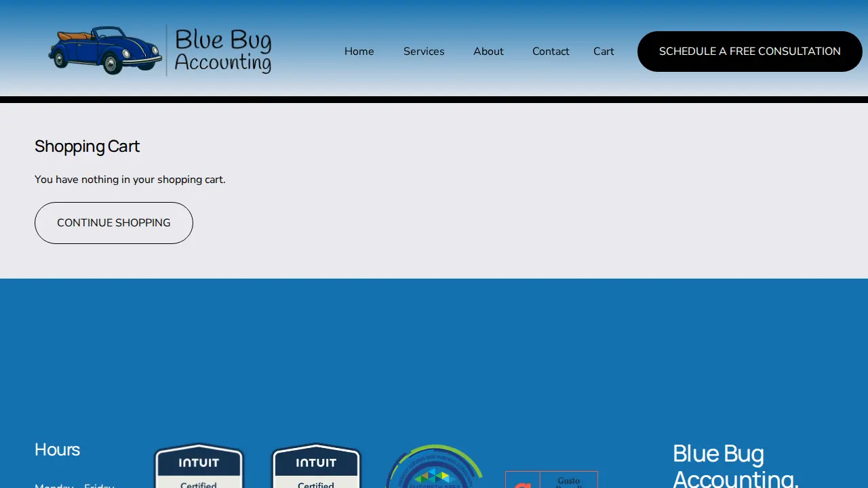This screenshot has width=868, height=488.
Task: Select Cart in the navigation
Action: pyautogui.click(x=604, y=52)
